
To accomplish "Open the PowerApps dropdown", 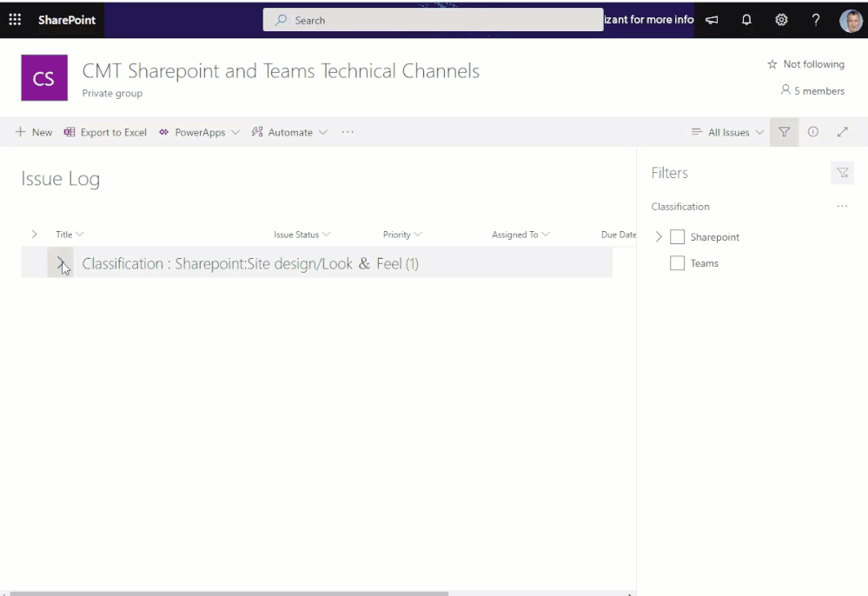I will pyautogui.click(x=199, y=132).
